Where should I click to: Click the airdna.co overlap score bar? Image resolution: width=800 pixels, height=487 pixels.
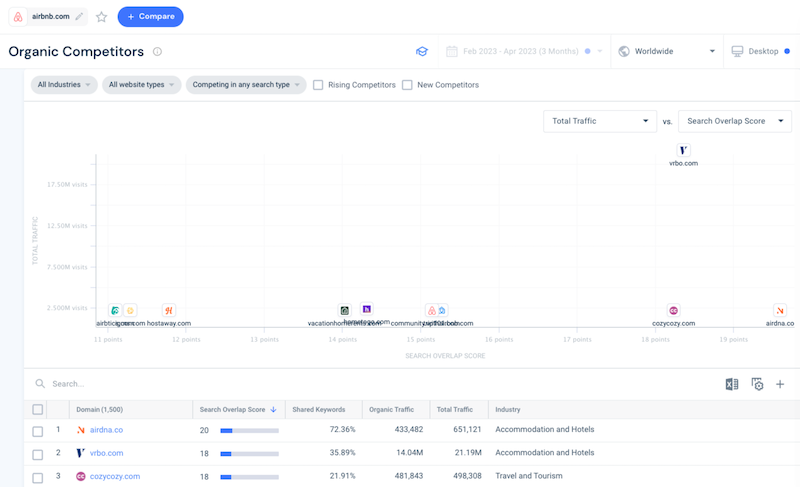(249, 431)
